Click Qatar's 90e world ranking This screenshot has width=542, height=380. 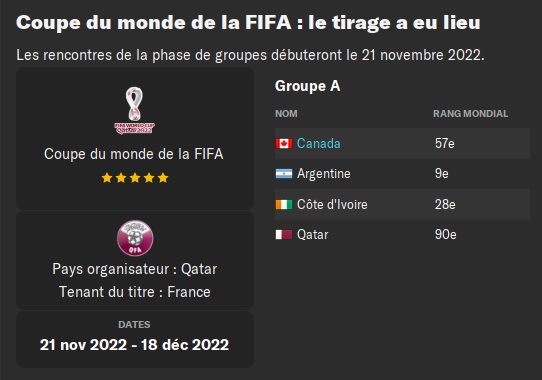point(446,235)
